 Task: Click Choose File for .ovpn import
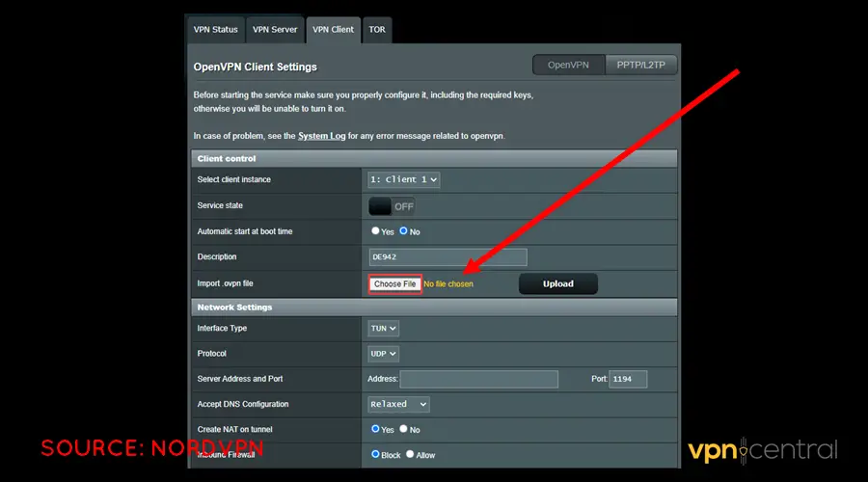click(394, 283)
